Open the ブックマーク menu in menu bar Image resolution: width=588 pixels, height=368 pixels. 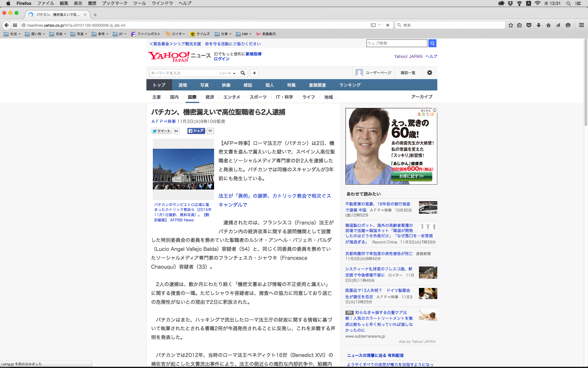point(115,3)
